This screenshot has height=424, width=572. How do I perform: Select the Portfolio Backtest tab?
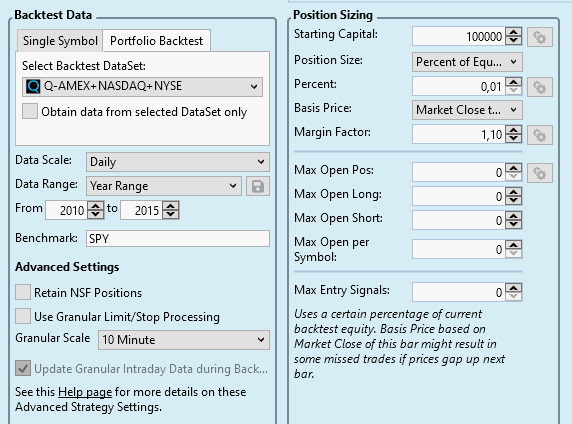tap(156, 41)
